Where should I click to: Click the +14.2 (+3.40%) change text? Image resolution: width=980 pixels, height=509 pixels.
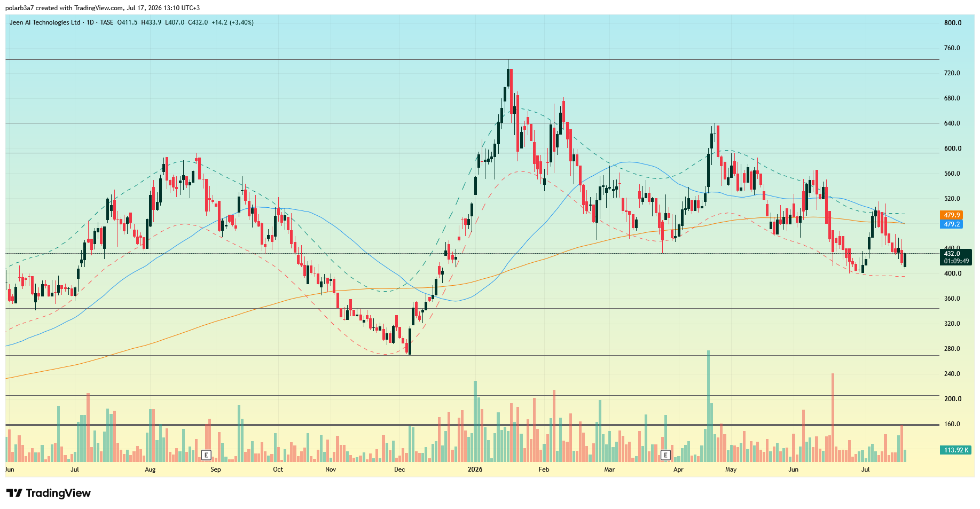233,22
